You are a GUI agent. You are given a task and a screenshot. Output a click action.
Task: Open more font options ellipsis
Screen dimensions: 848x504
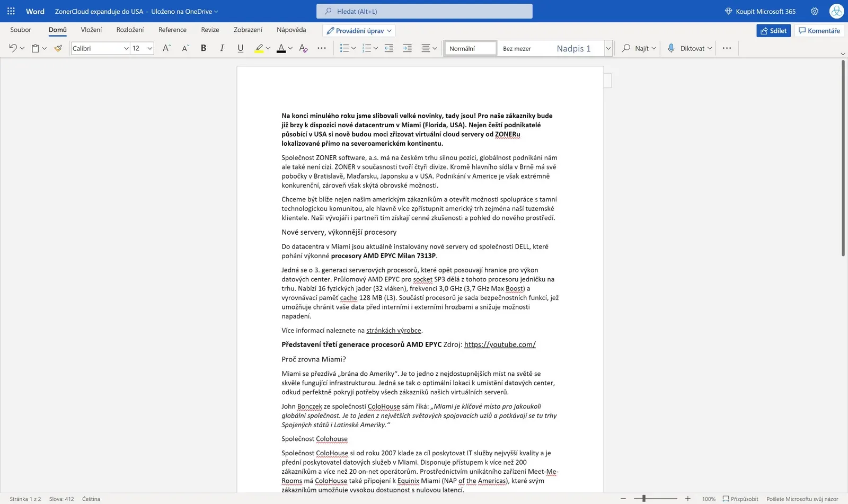tap(322, 48)
